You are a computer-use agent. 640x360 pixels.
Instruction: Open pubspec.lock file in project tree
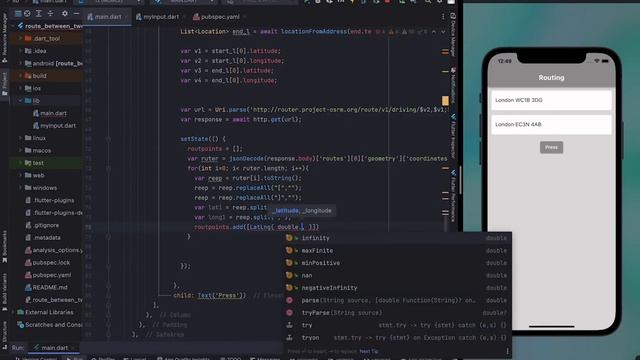[47, 262]
